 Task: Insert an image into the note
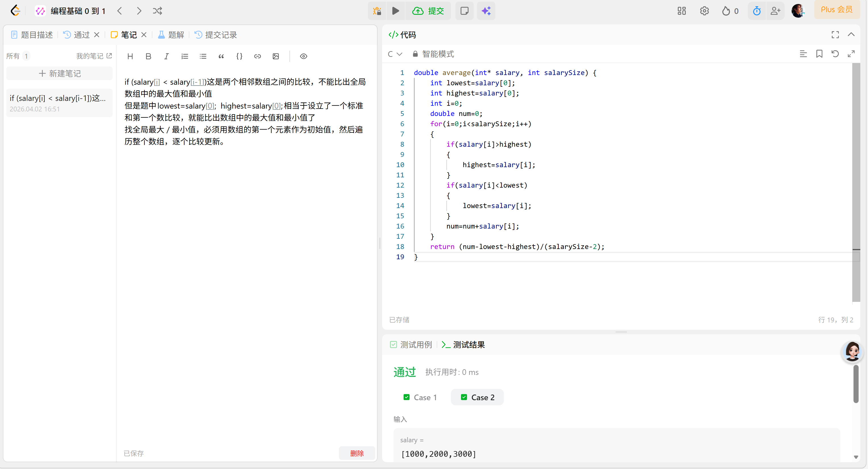point(275,56)
